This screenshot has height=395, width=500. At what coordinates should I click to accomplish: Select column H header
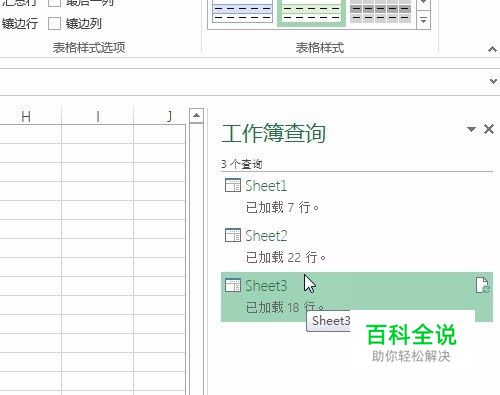click(26, 117)
